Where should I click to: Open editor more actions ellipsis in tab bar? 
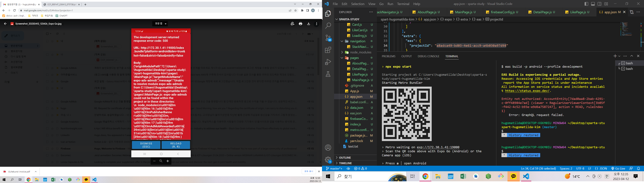point(638,12)
